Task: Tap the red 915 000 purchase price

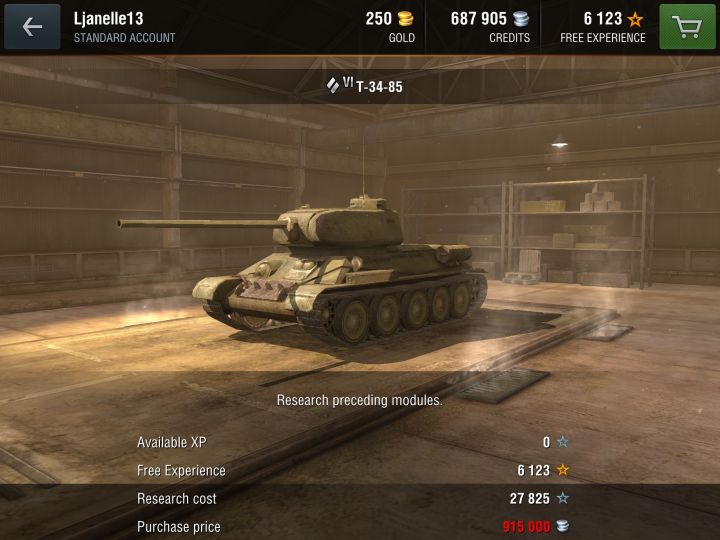Action: click(526, 526)
